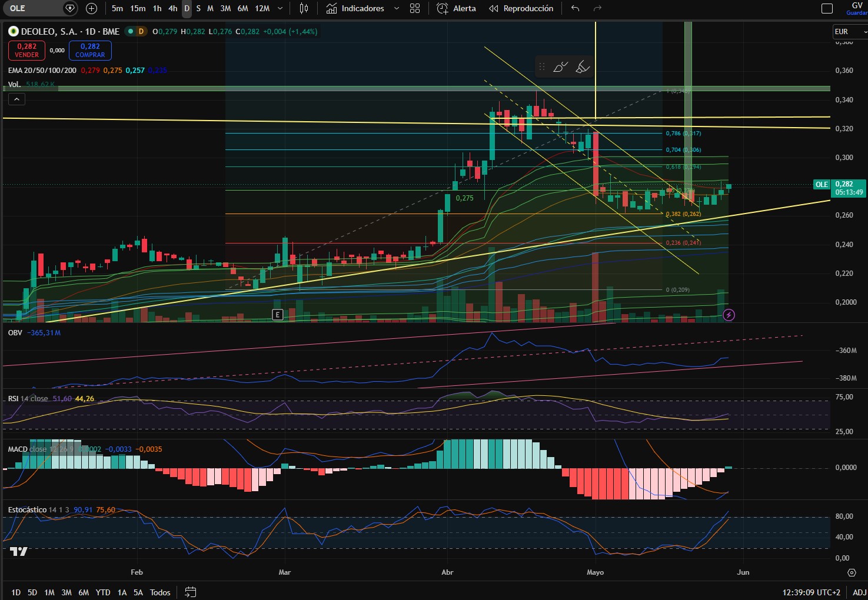
Task: Expand the timeframe interval dropdown arrow
Action: pyautogui.click(x=280, y=8)
